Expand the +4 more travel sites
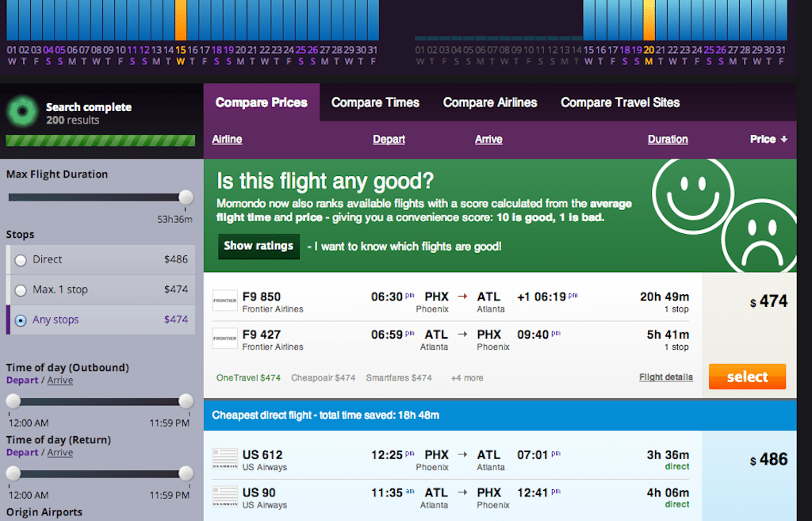 [467, 378]
